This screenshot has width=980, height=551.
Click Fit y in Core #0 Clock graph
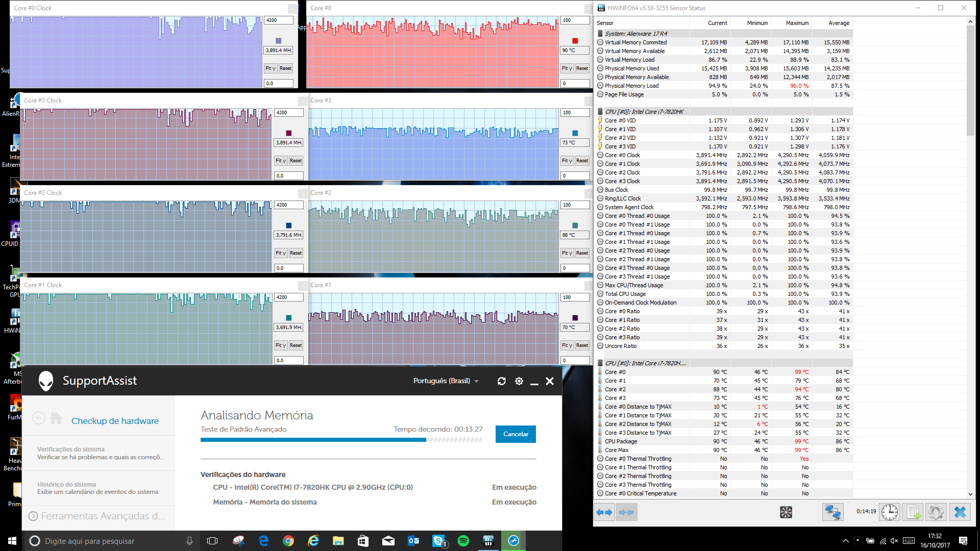pyautogui.click(x=271, y=68)
